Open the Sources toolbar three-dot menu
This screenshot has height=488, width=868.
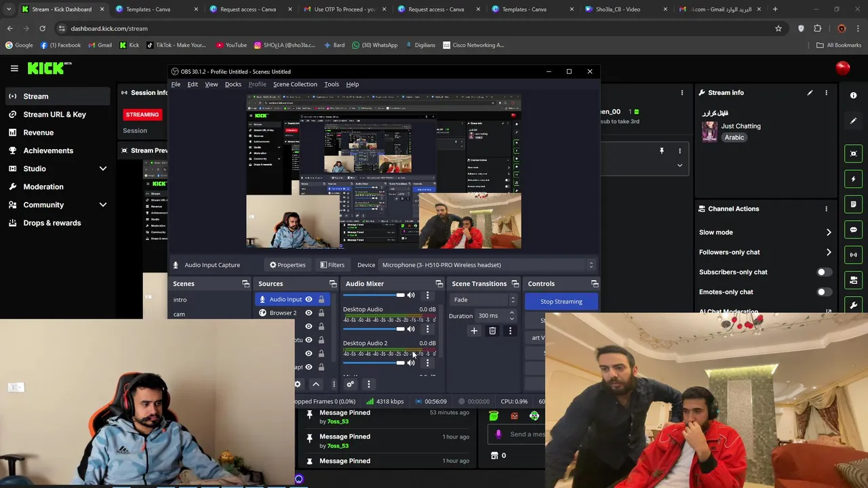tap(334, 384)
